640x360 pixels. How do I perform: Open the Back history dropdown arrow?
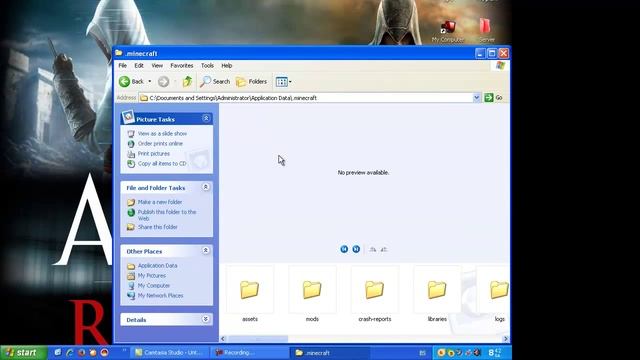150,82
